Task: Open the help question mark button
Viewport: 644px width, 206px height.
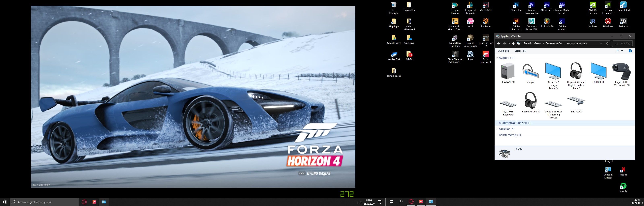Action: pos(630,51)
